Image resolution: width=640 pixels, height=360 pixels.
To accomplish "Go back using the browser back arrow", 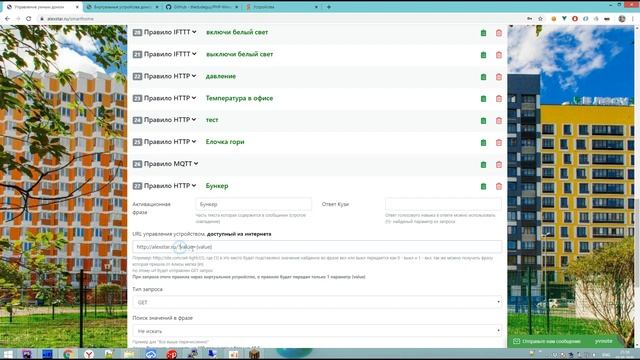I will pyautogui.click(x=7, y=19).
